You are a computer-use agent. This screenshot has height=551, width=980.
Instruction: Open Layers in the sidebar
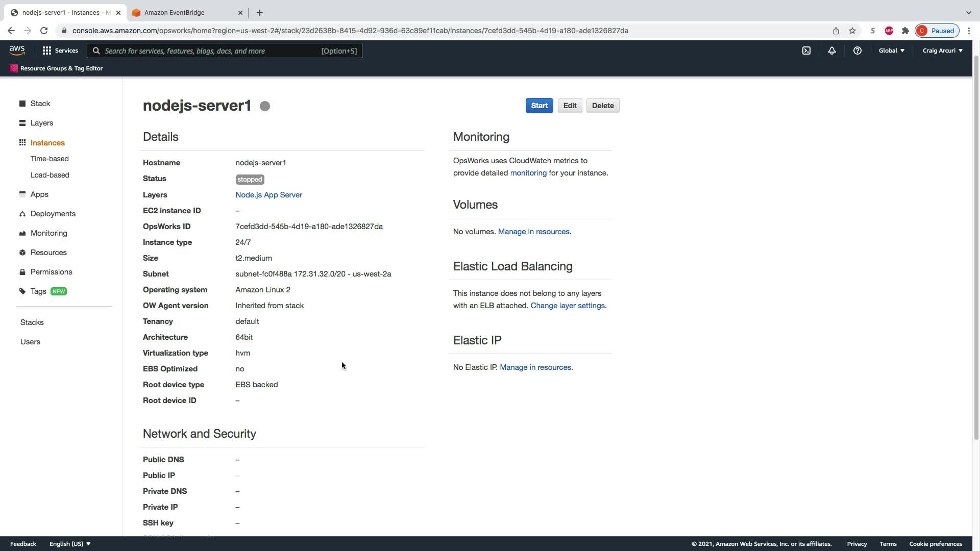(x=42, y=123)
